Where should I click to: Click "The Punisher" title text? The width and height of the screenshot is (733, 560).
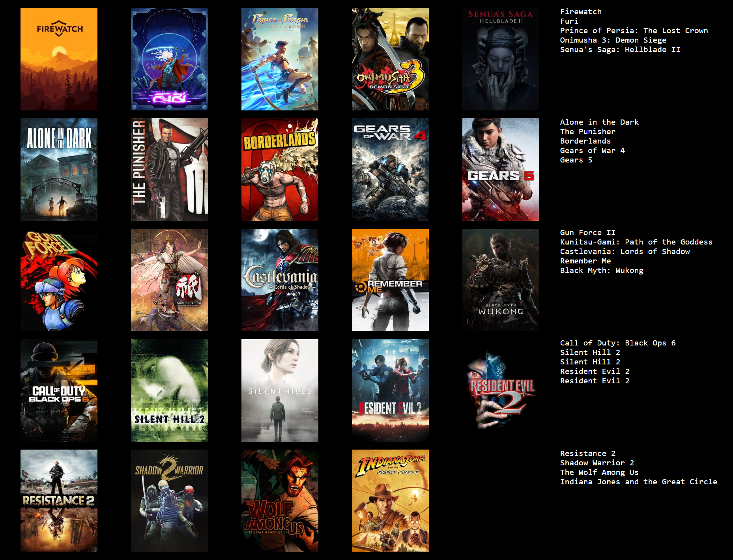point(588,132)
